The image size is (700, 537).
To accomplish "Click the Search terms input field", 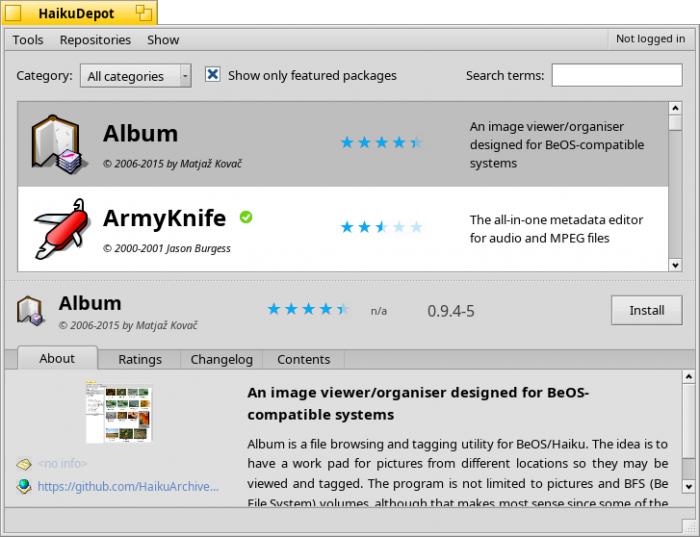I will pos(616,75).
